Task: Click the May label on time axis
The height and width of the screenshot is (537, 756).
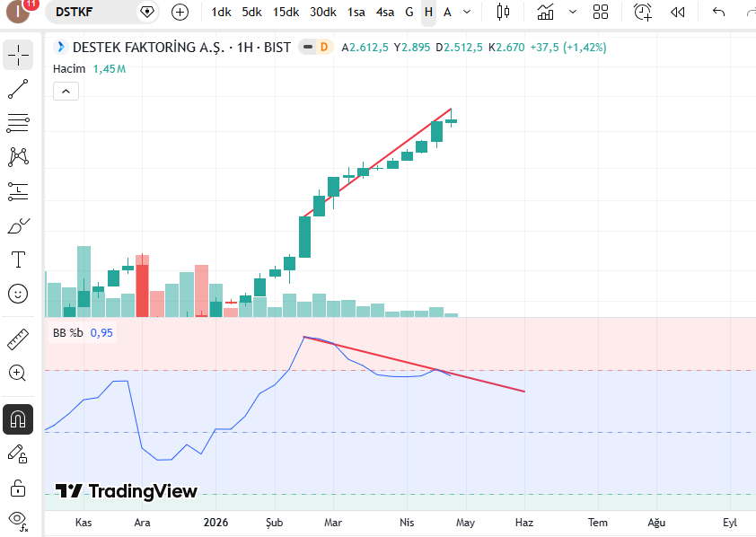Action: [465, 523]
